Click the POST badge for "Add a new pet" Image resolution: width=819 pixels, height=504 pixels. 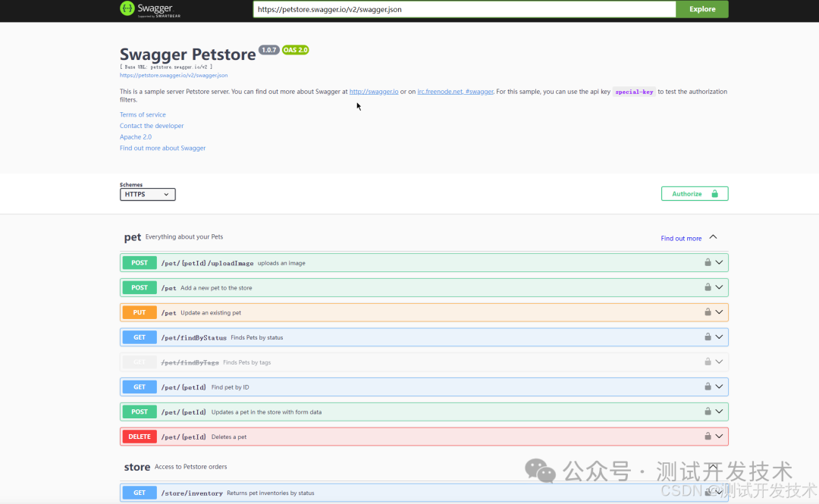[140, 287]
